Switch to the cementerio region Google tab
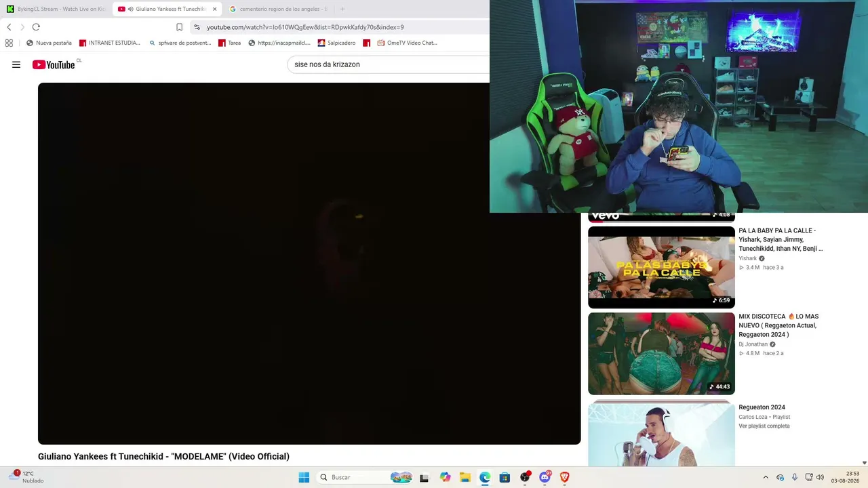 click(x=279, y=9)
